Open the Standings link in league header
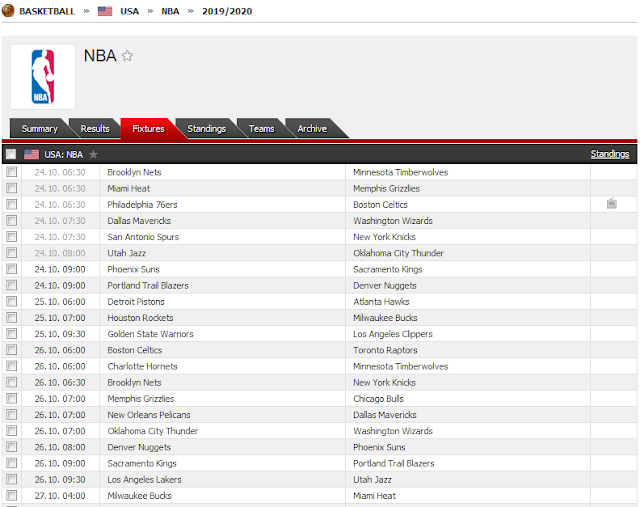The width and height of the screenshot is (640, 507). (610, 154)
